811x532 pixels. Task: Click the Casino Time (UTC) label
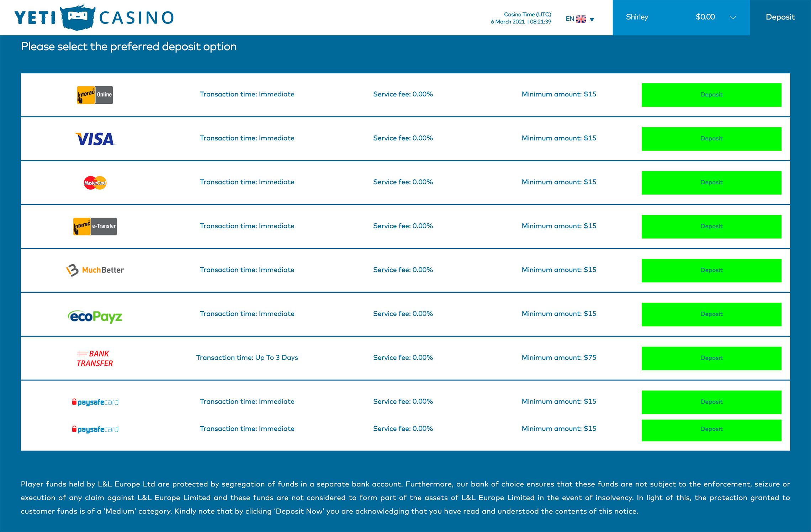click(x=528, y=15)
